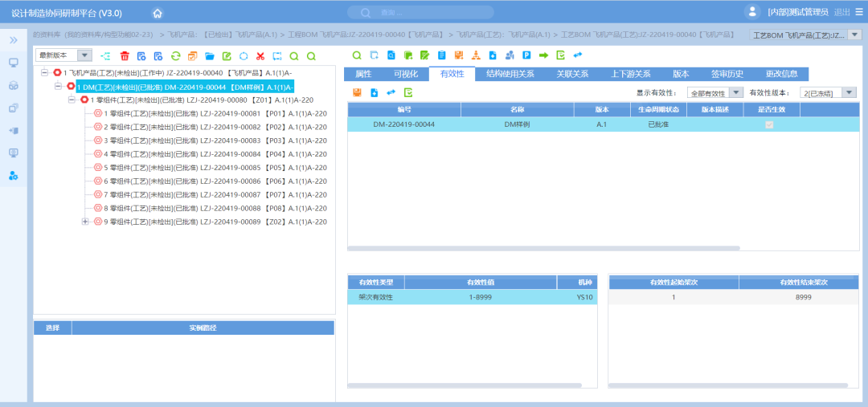Click the orange hierarchy structure icon
The height and width of the screenshot is (407, 868).
pyautogui.click(x=475, y=55)
